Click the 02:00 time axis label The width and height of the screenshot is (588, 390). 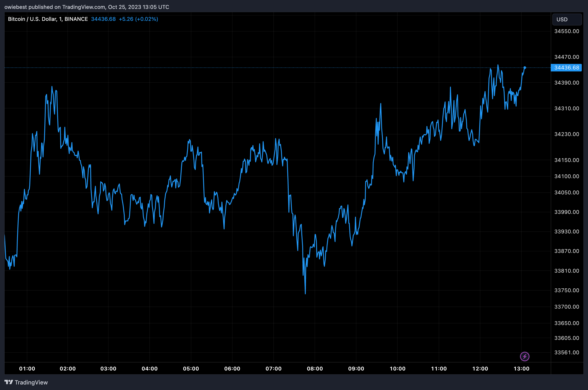click(x=68, y=369)
